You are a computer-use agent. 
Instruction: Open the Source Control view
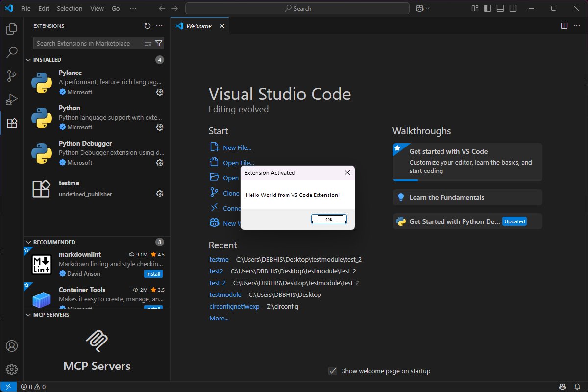click(x=12, y=76)
